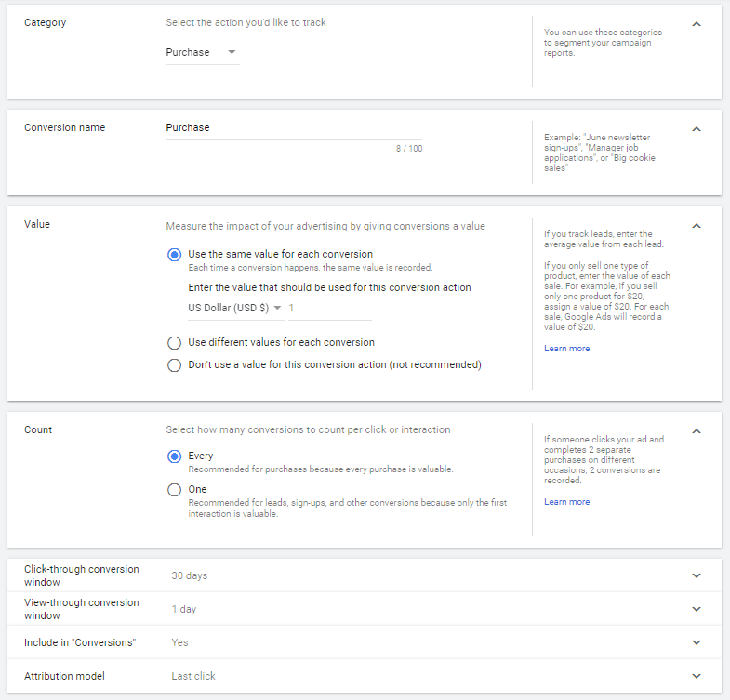Click the 30 days value text

[190, 575]
